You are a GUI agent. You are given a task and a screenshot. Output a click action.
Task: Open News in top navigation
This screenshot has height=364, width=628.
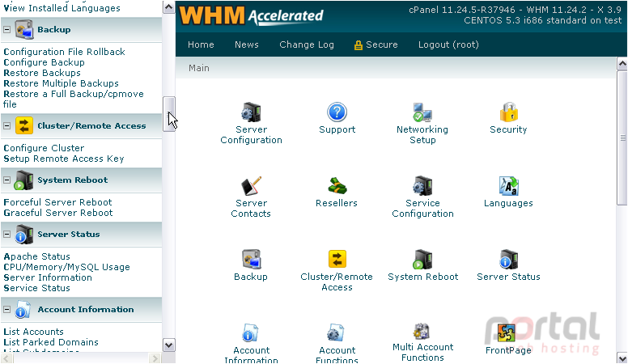[x=247, y=44]
